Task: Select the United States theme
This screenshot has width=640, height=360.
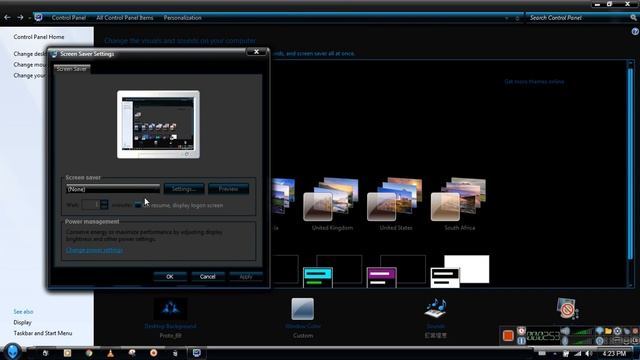Action: pos(395,204)
